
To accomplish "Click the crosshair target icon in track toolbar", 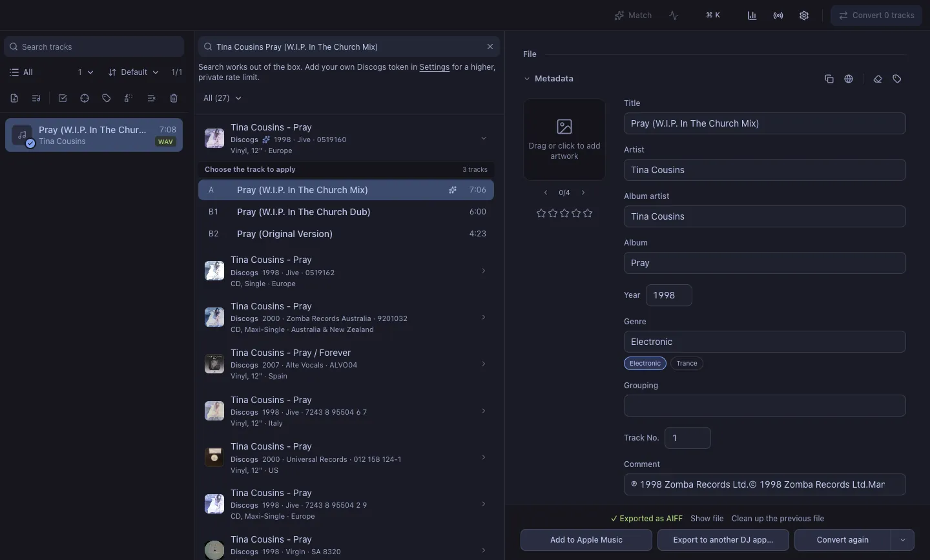I will 85,98.
